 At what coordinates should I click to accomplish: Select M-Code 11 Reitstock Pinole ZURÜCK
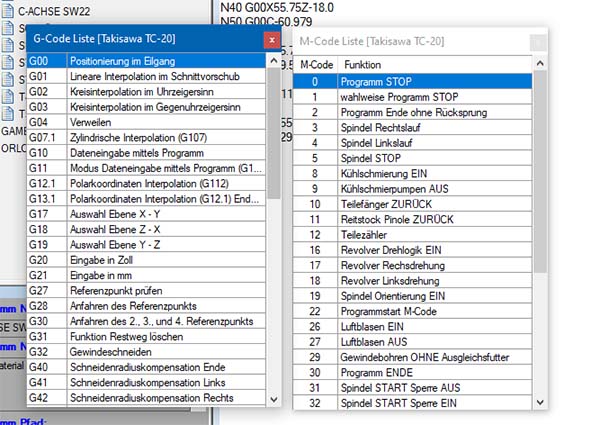coord(412,219)
